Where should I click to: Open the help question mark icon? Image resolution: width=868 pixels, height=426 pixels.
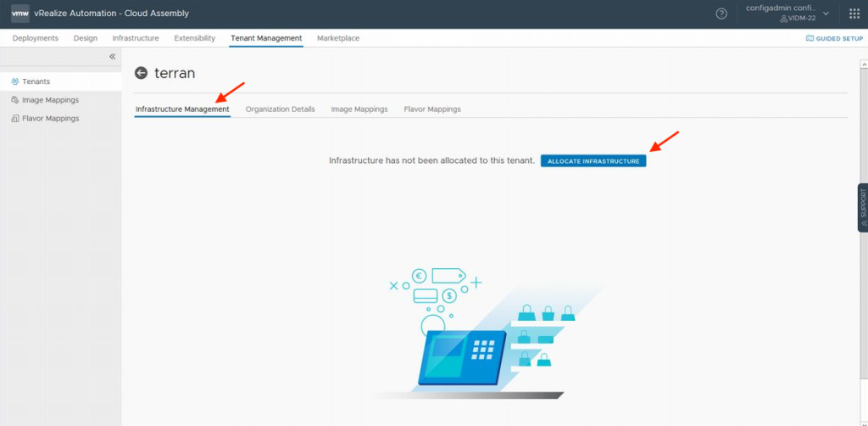point(721,14)
